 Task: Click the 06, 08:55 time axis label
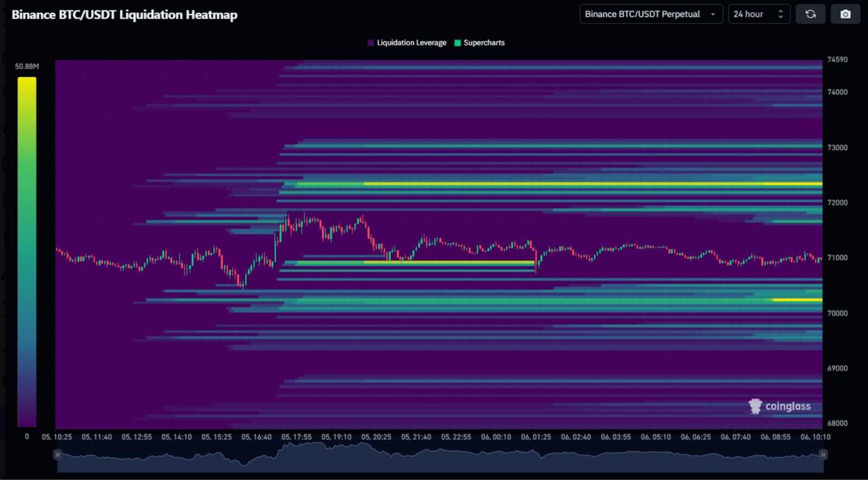tap(776, 437)
